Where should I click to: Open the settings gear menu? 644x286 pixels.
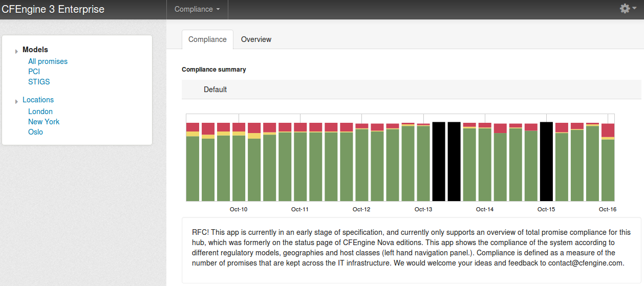click(x=628, y=9)
